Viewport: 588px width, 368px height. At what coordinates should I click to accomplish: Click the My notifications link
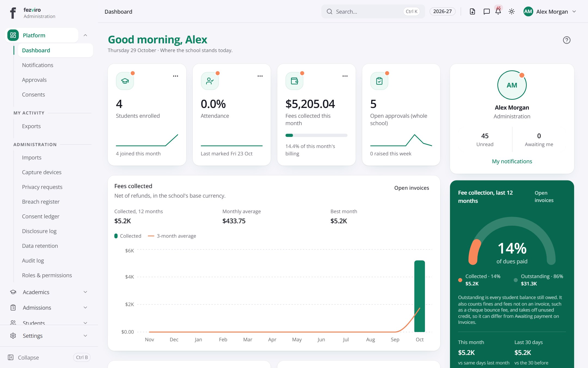[512, 161]
